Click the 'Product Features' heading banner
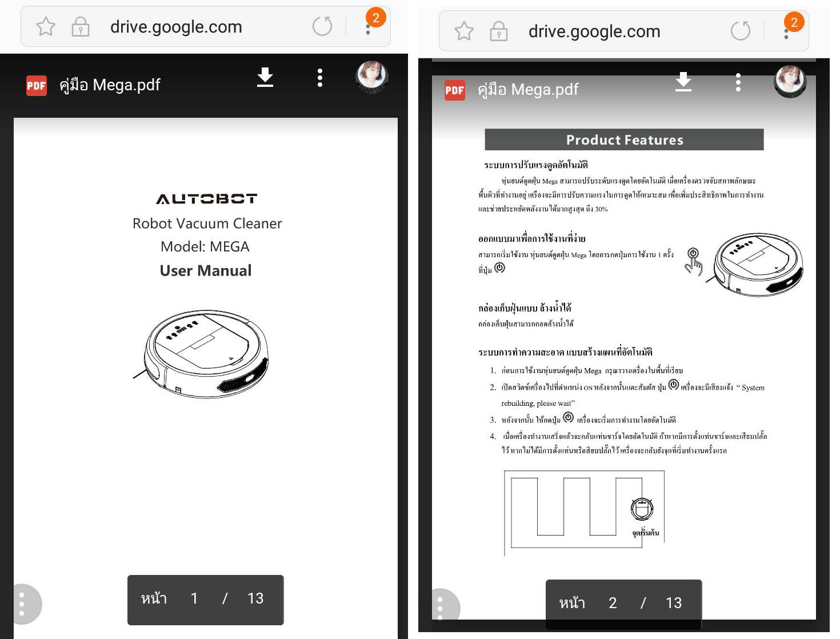 (624, 139)
